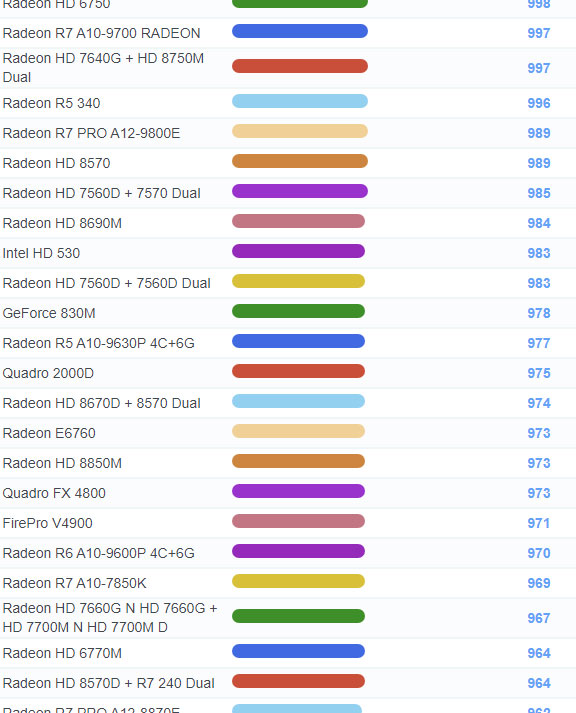
Task: Click score 984 for Radeon HD 8690M
Action: coord(539,223)
